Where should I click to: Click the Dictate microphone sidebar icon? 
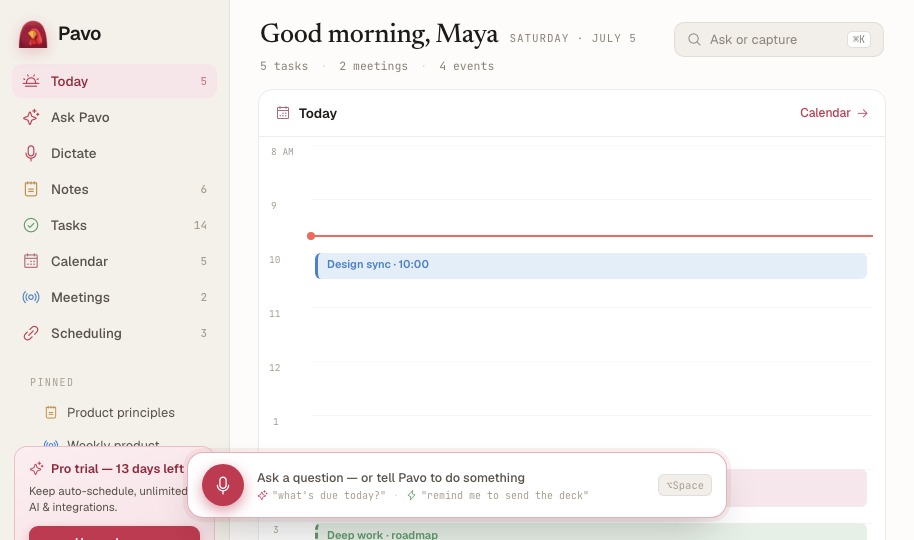[31, 153]
